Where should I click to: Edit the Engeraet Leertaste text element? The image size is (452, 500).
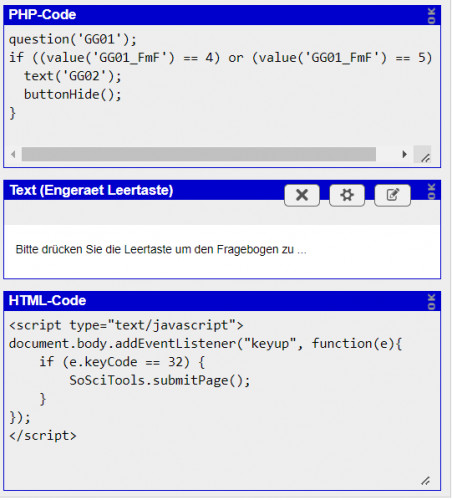coord(392,195)
